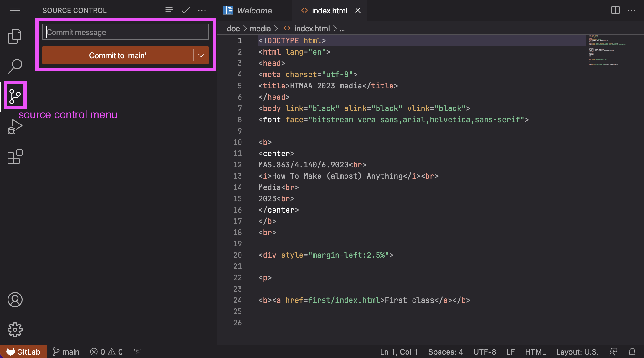
Task: Click the sync/publish changes status icon
Action: point(137,351)
